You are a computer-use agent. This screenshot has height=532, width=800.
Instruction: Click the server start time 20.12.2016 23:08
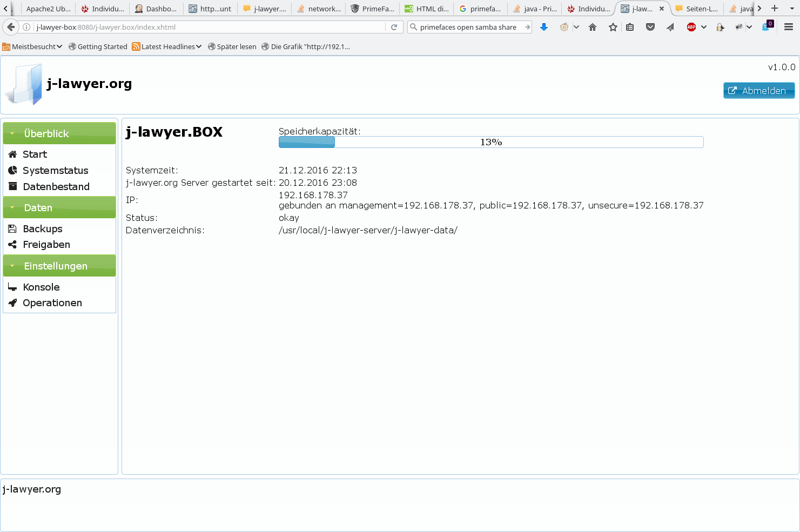318,183
